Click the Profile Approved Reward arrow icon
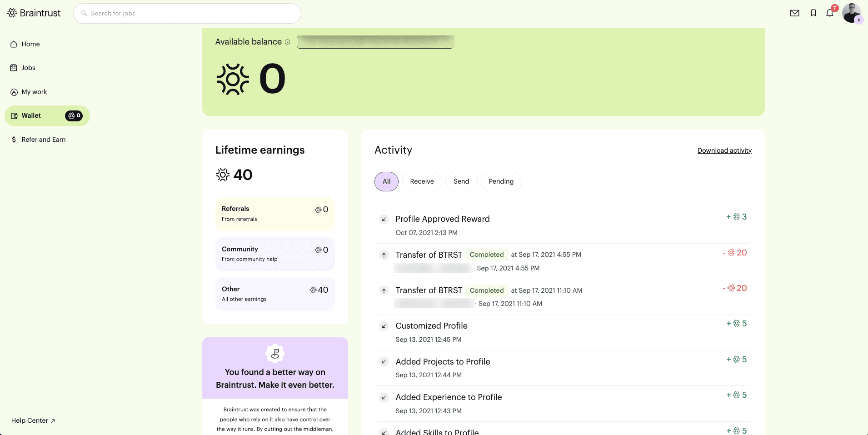Screen dimensions: 868x435 (384, 220)
